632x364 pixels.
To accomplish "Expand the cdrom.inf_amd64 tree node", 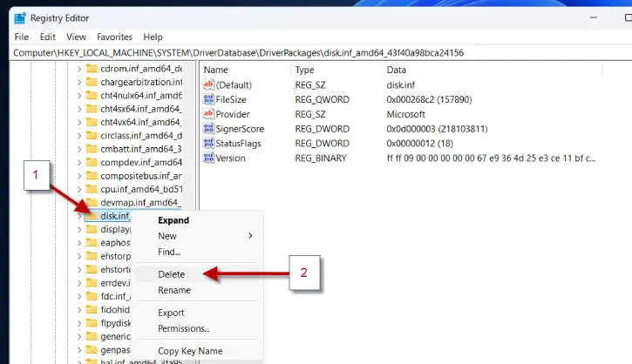I will [79, 69].
